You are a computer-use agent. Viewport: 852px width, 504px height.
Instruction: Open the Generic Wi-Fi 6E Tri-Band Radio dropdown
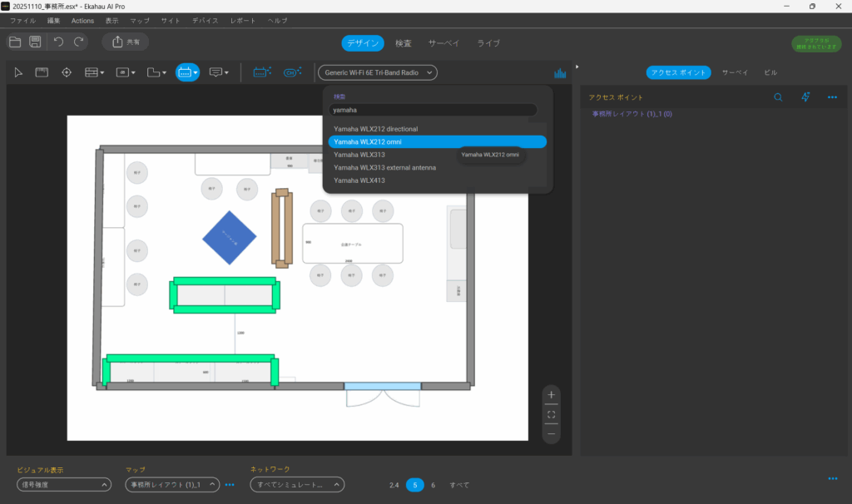point(378,72)
